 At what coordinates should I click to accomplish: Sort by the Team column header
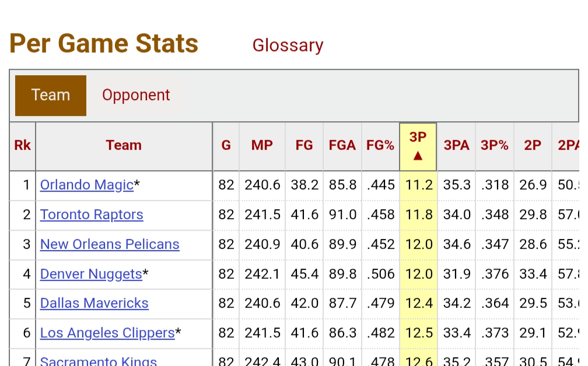click(124, 146)
